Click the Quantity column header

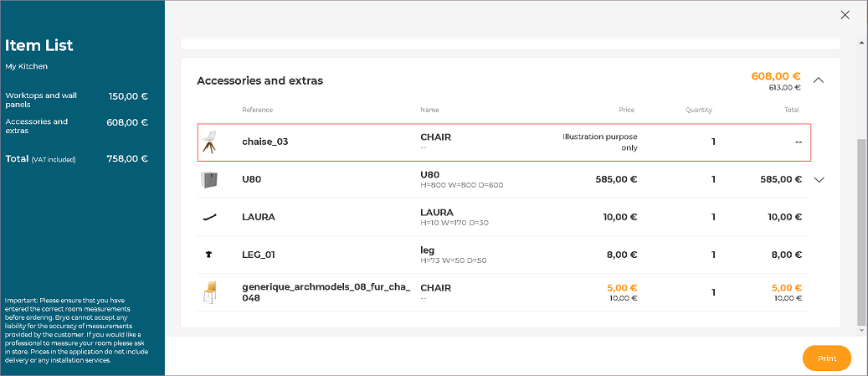pos(699,110)
